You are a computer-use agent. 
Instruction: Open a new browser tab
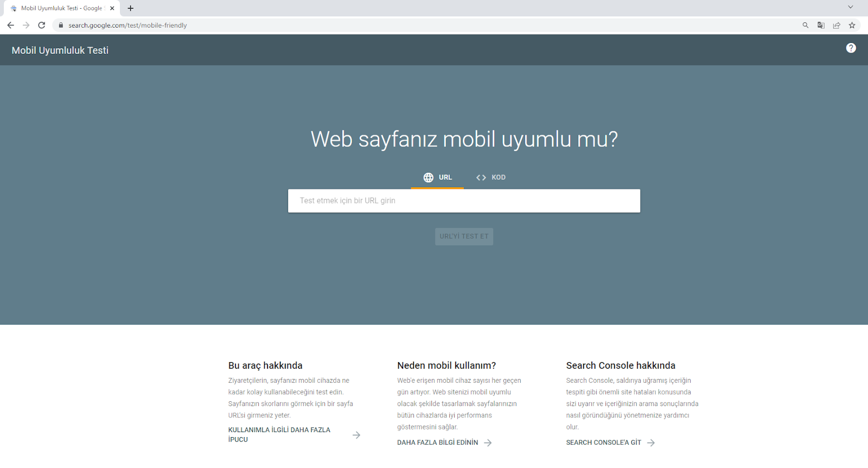click(130, 8)
